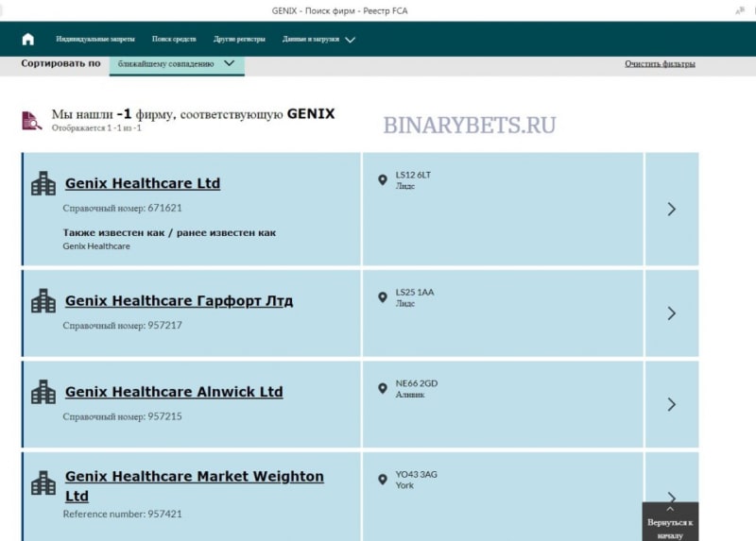The image size is (756, 541).
Task: Open Индивидуальные запреты menu item
Action: [95, 39]
